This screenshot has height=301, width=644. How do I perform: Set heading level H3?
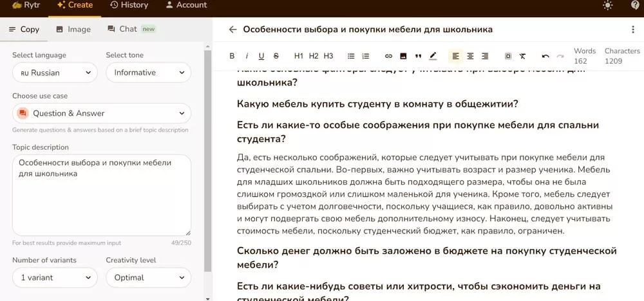[x=328, y=56]
